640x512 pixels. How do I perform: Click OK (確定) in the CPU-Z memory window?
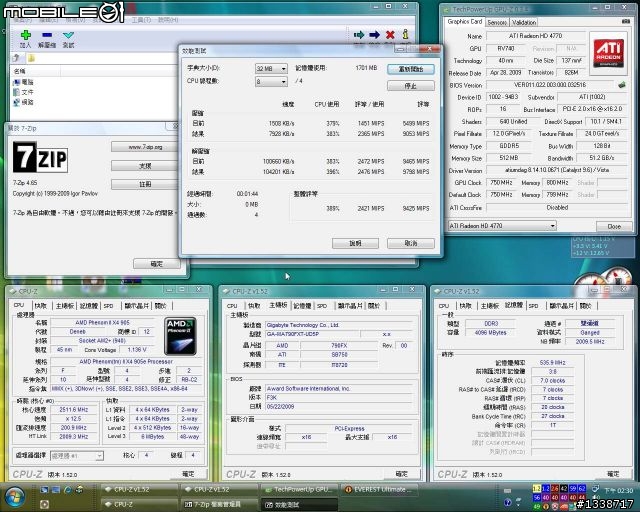pos(613,474)
